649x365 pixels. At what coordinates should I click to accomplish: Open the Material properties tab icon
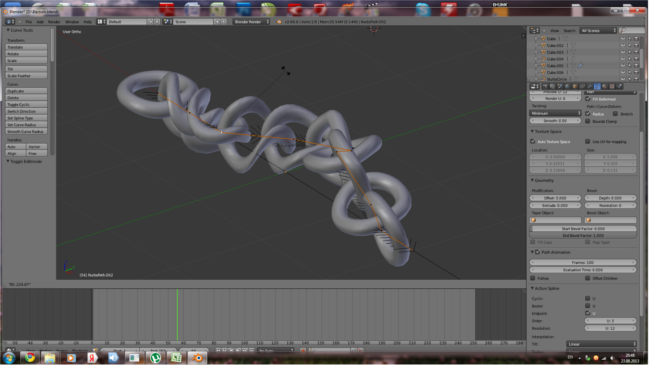605,86
